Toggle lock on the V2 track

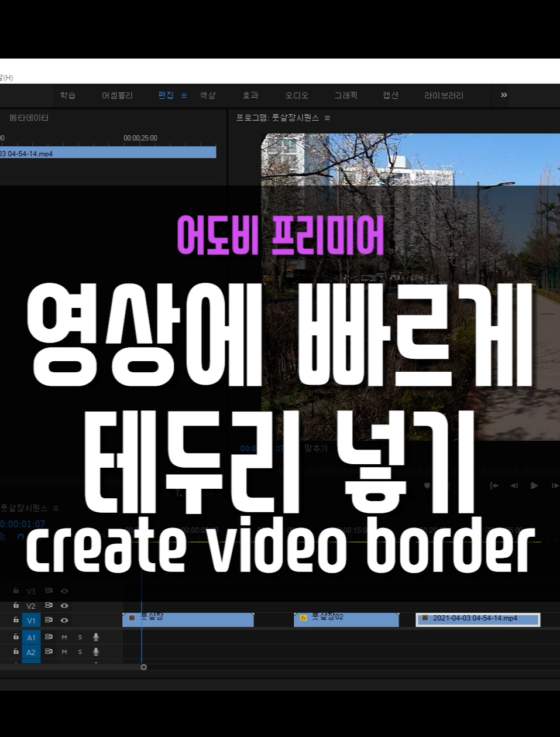coord(16,605)
